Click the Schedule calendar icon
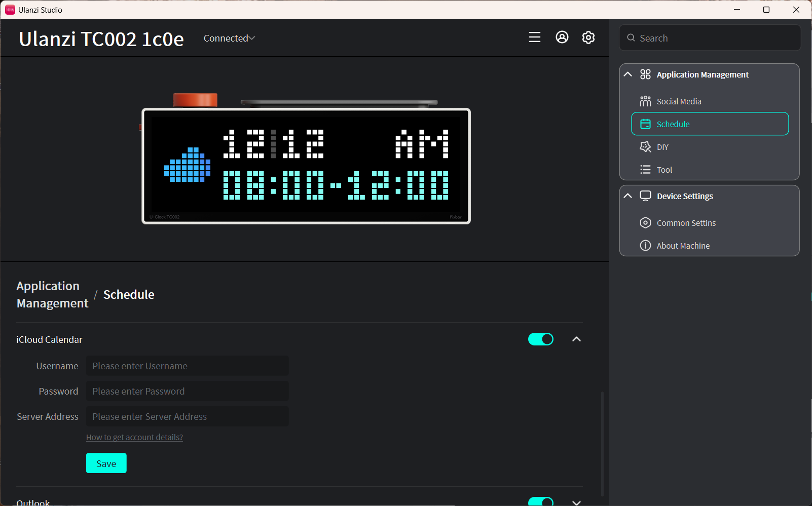Screen dimensions: 812x506 click(x=645, y=124)
